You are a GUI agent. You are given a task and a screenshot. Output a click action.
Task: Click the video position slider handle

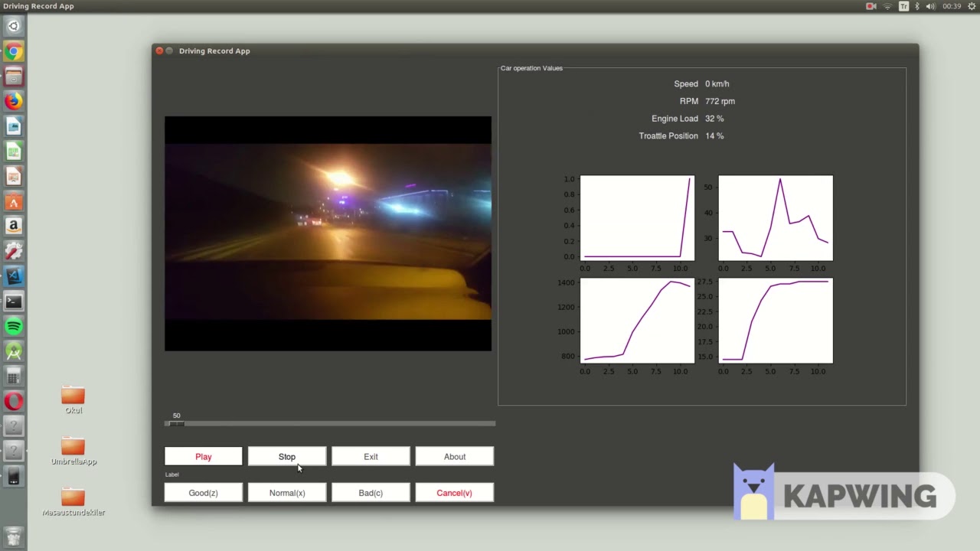[x=176, y=423]
